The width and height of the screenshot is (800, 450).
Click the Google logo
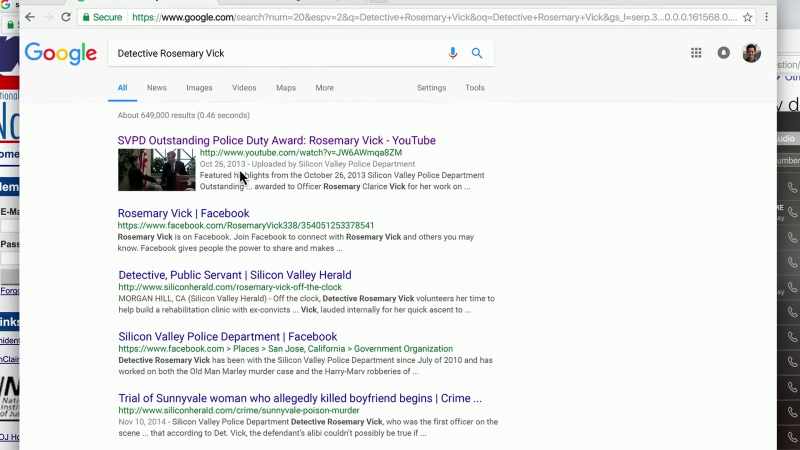pyautogui.click(x=61, y=53)
